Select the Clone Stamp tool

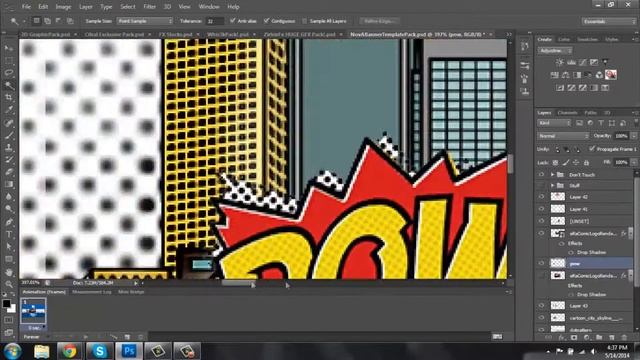[x=9, y=147]
